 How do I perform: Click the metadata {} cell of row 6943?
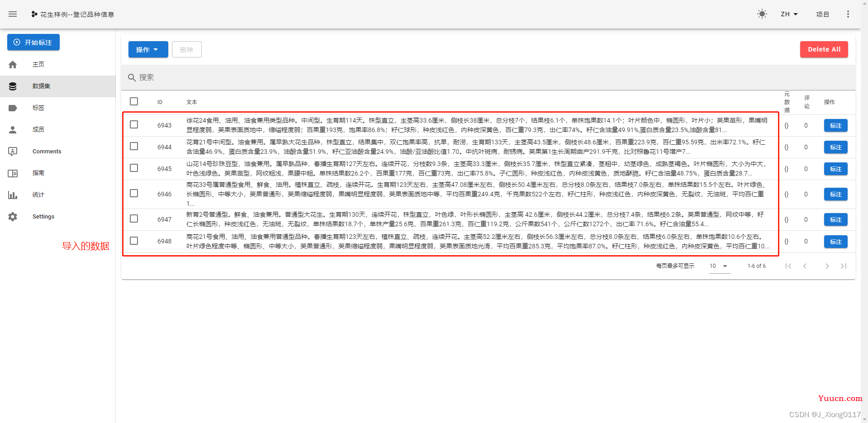click(x=786, y=126)
